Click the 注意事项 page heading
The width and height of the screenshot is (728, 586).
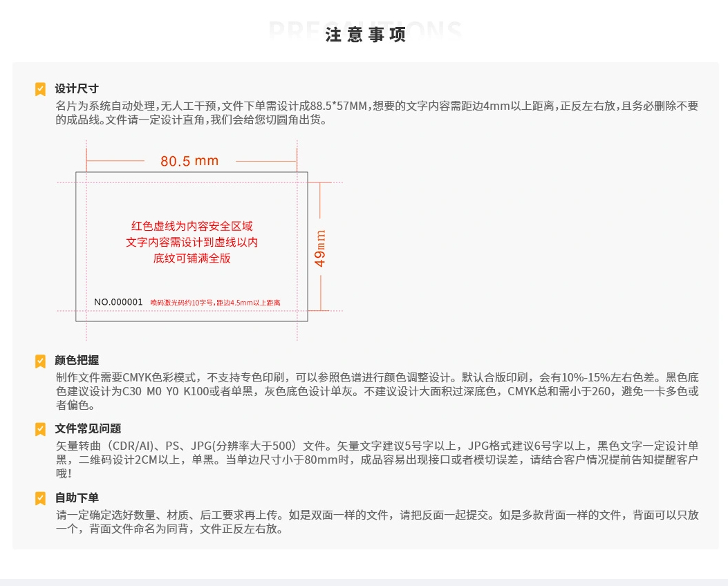click(366, 35)
